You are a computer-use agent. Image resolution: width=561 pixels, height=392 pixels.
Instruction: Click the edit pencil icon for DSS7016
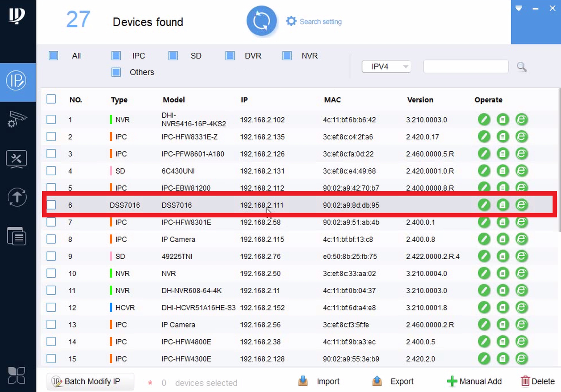coord(484,205)
